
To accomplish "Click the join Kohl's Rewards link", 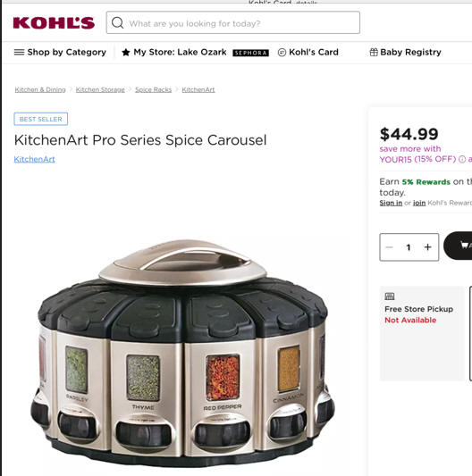I will pos(419,203).
